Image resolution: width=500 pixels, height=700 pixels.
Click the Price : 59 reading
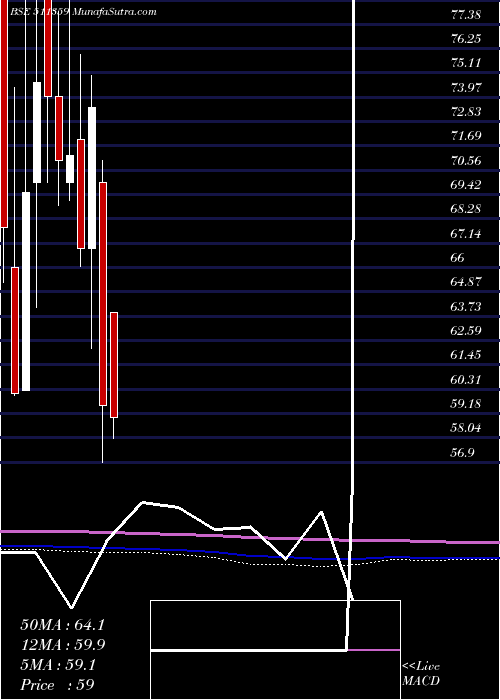[58, 685]
